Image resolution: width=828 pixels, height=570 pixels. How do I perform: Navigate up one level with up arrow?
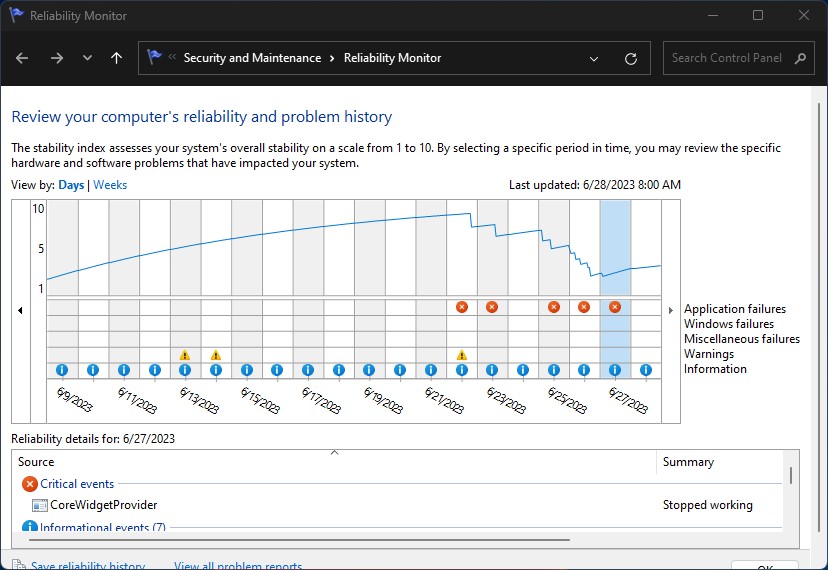[x=116, y=58]
